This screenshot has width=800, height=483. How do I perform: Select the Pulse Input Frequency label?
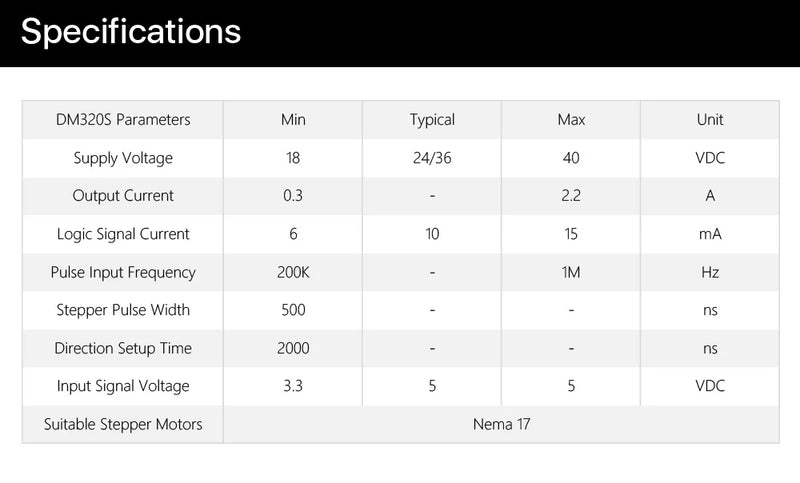[123, 272]
